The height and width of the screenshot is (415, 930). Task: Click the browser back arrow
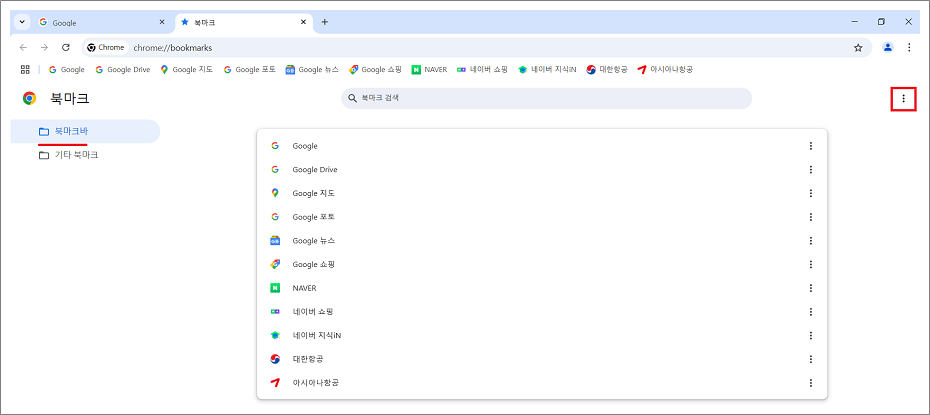[23, 47]
